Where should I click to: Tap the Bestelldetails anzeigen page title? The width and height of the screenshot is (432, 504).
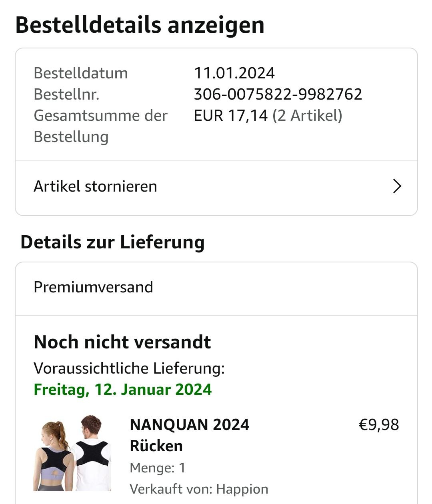[140, 25]
